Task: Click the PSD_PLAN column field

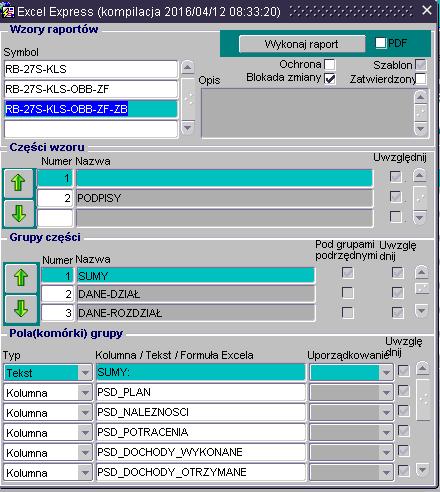Action: 201,392
